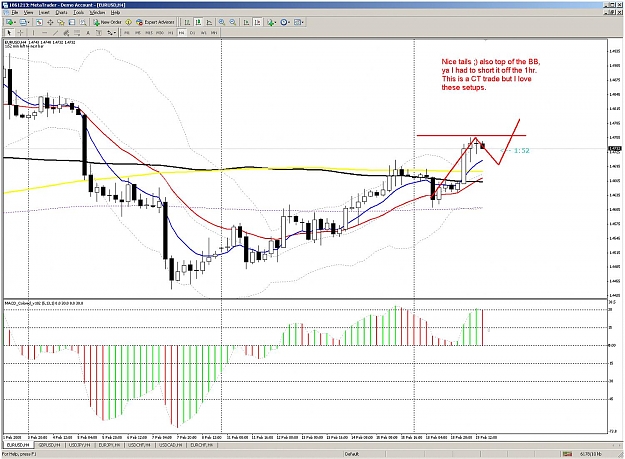Open the New Chart toolbar icon
Image resolution: width=625 pixels, height=459 pixels.
9,22
